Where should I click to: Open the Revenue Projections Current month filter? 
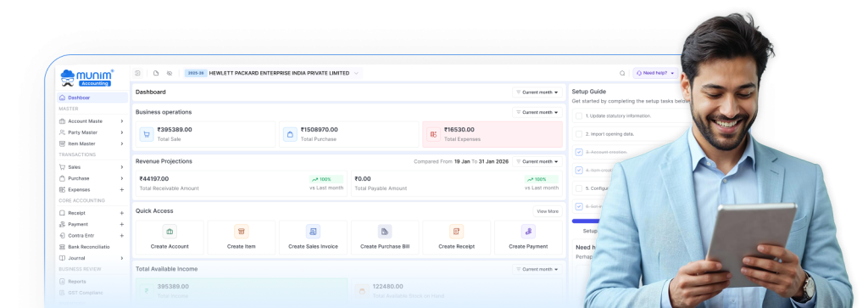tap(537, 162)
